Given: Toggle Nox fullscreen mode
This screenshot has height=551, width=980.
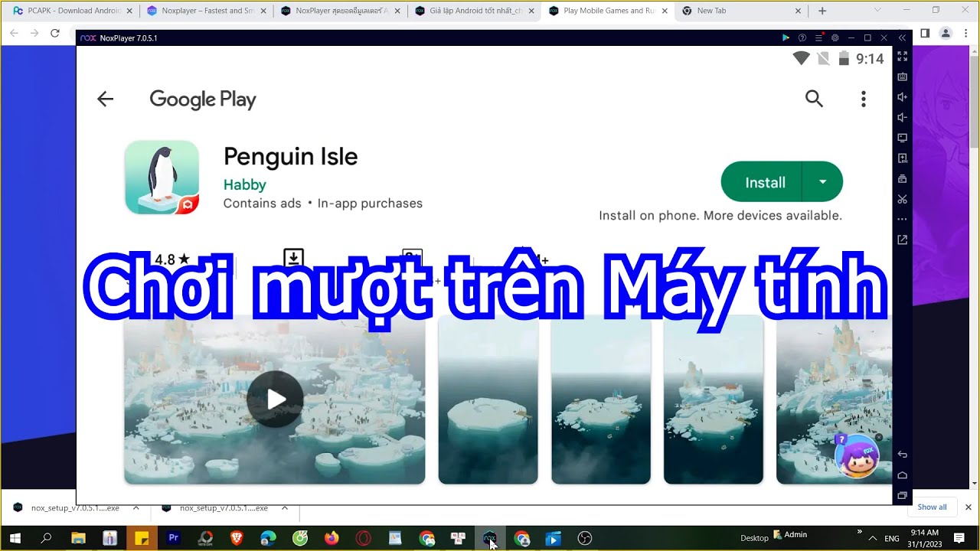Looking at the screenshot, I should tap(902, 57).
